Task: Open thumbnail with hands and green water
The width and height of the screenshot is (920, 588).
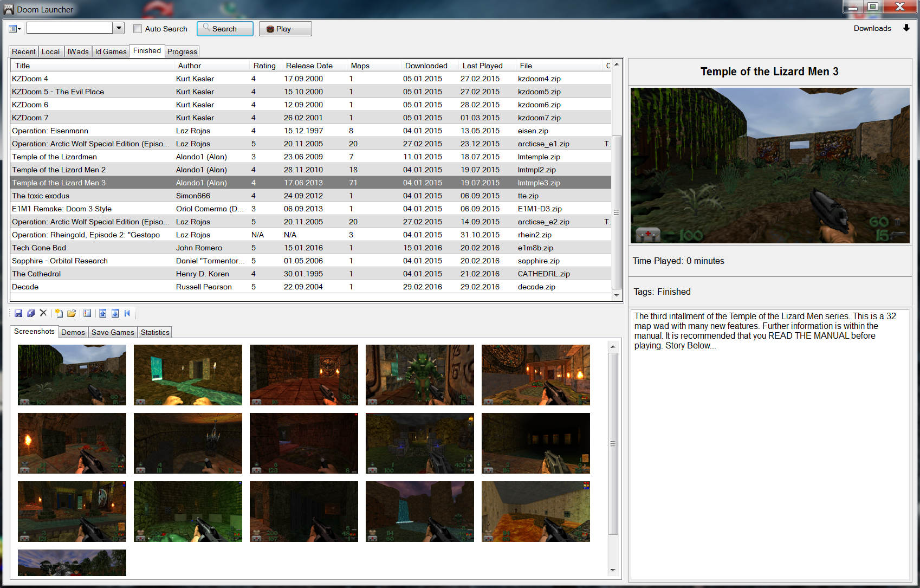Action: (188, 375)
